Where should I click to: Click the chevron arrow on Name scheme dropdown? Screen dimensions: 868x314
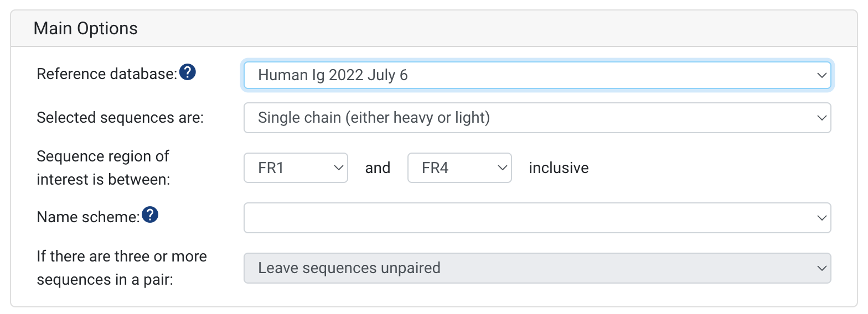coord(821,218)
